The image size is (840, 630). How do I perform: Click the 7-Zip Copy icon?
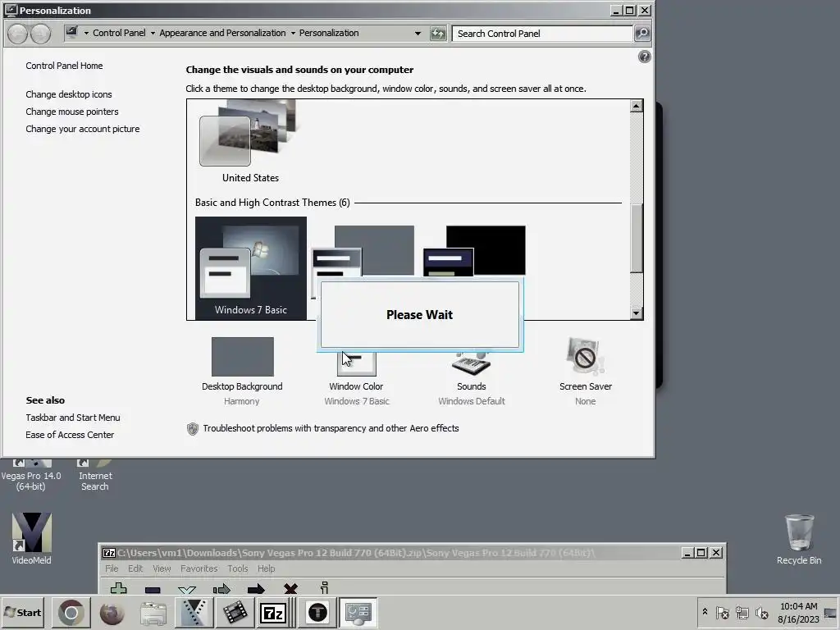click(x=221, y=589)
